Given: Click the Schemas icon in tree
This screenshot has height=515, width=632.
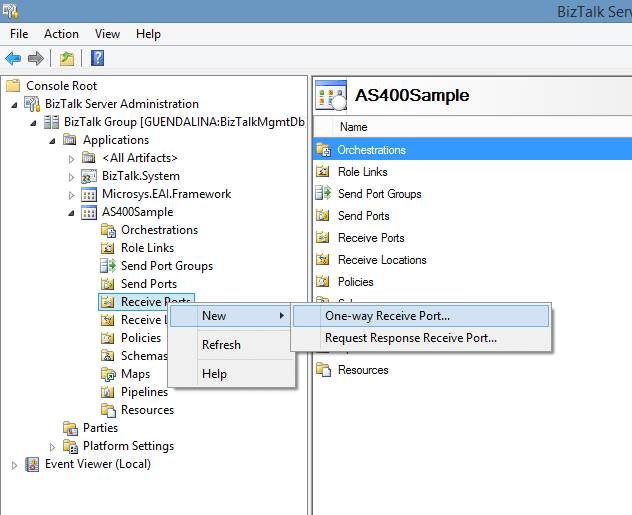Looking at the screenshot, I should coord(107,356).
